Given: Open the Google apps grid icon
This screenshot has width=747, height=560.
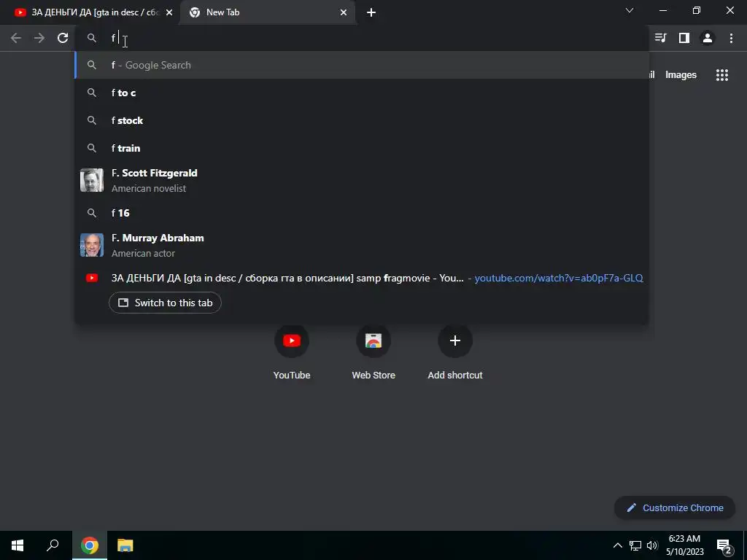Looking at the screenshot, I should coord(722,75).
